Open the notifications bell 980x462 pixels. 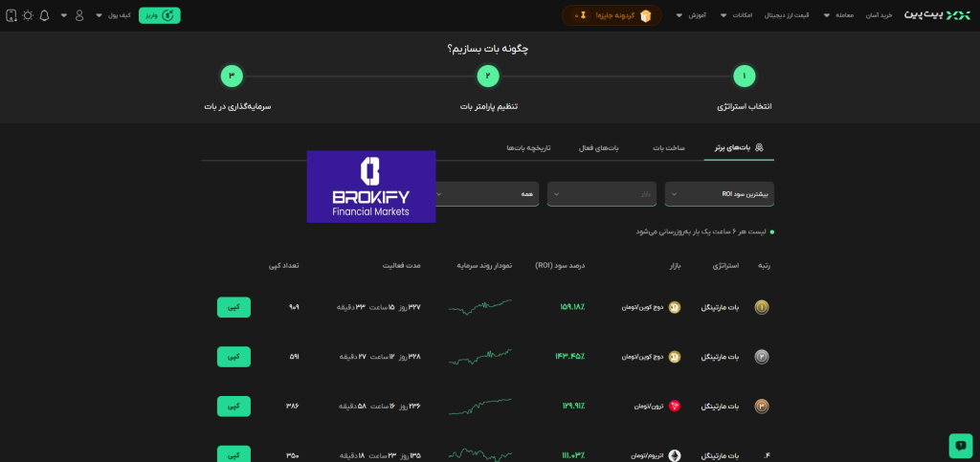[x=44, y=15]
